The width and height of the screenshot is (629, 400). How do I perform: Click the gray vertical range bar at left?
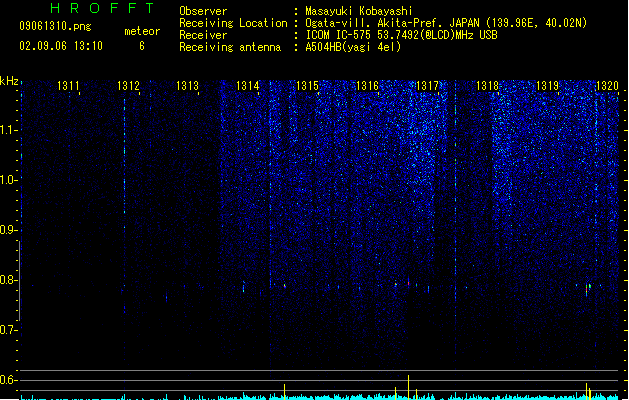[x=19, y=281]
